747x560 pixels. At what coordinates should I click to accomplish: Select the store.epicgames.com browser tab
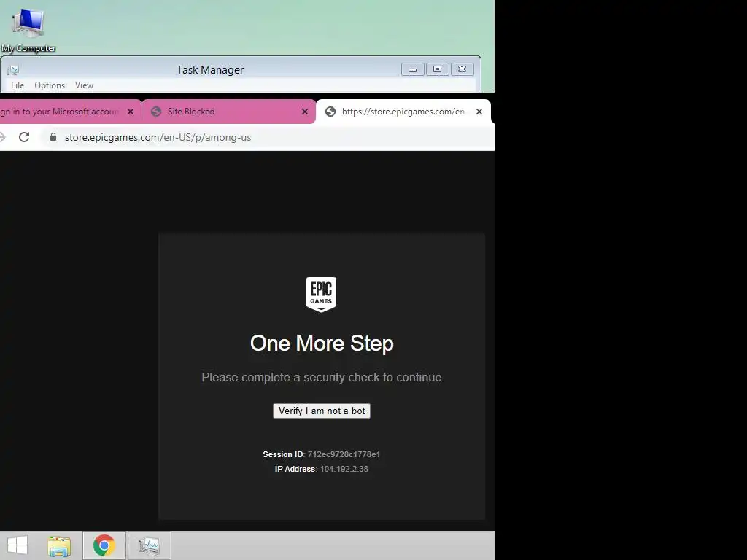[x=403, y=112]
